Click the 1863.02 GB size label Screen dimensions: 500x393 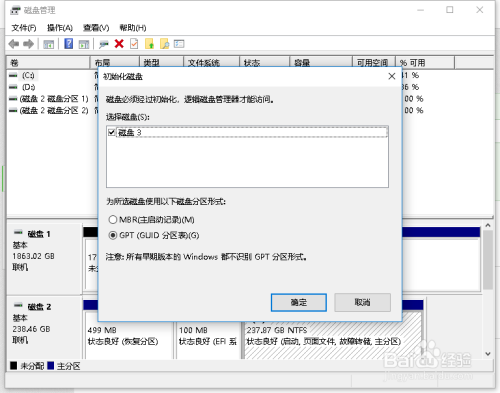point(33,256)
